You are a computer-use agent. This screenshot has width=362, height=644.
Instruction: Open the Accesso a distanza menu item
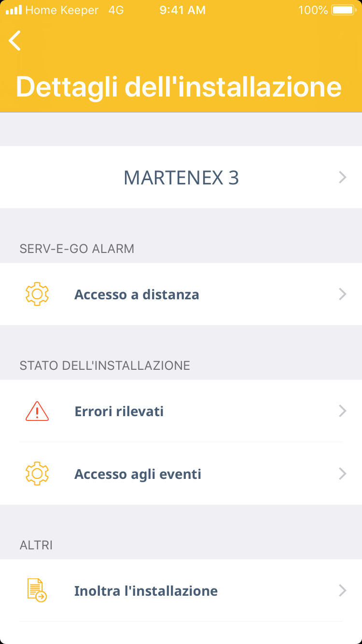(x=137, y=294)
